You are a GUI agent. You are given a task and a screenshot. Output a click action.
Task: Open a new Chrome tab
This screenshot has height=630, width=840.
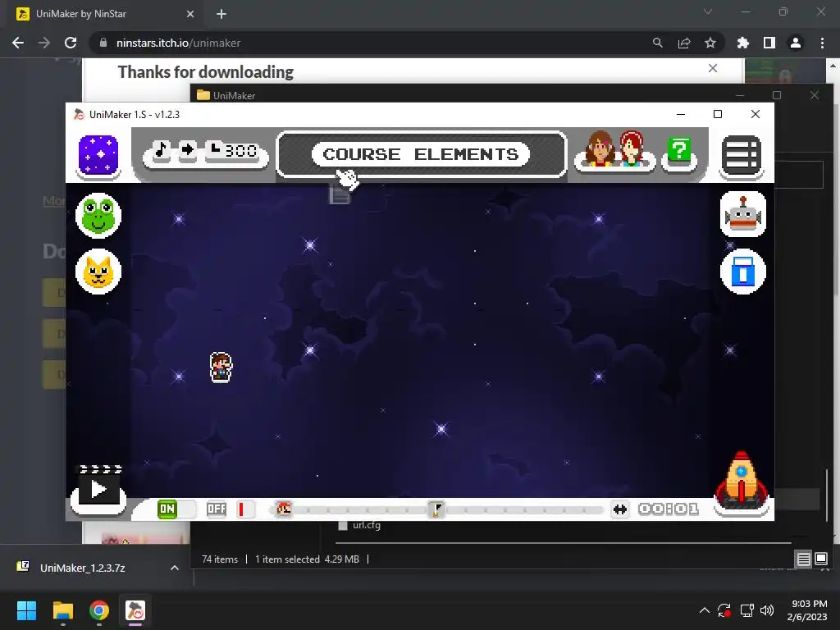click(x=221, y=14)
